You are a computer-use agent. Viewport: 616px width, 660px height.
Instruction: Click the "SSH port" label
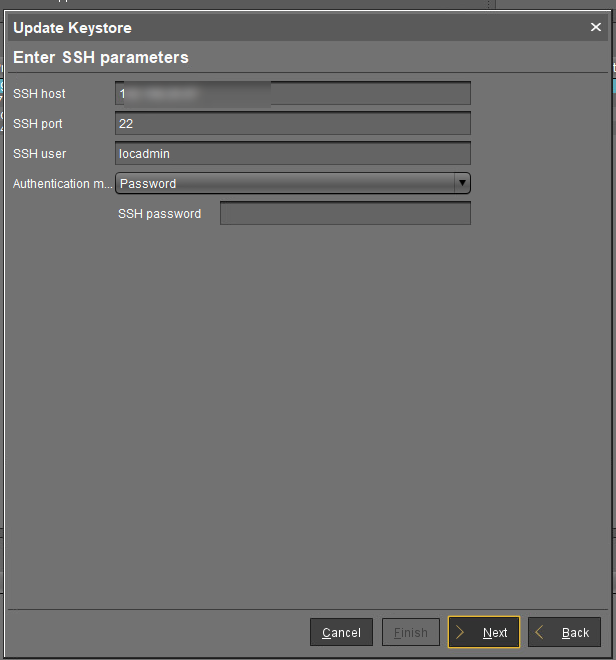pos(40,124)
